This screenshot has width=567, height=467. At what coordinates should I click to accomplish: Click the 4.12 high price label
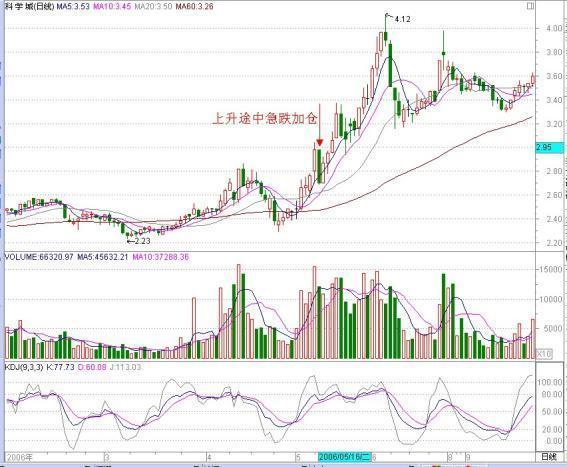[x=402, y=19]
